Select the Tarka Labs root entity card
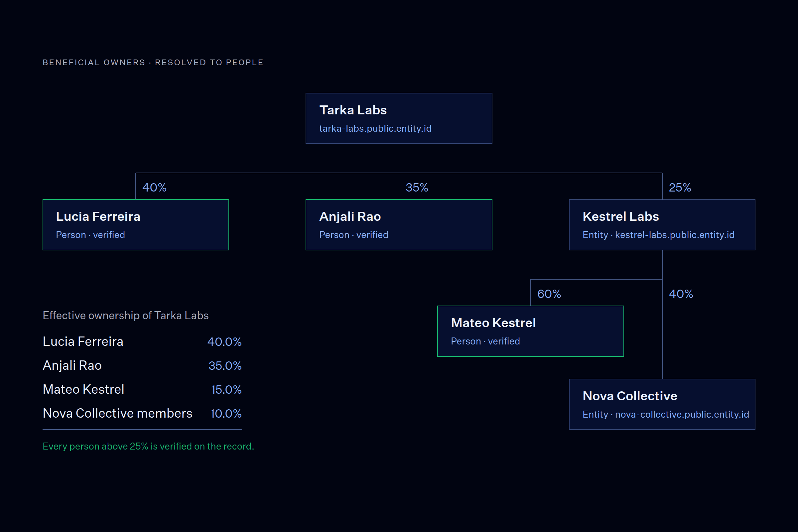Viewport: 798px width, 532px height. [x=399, y=118]
